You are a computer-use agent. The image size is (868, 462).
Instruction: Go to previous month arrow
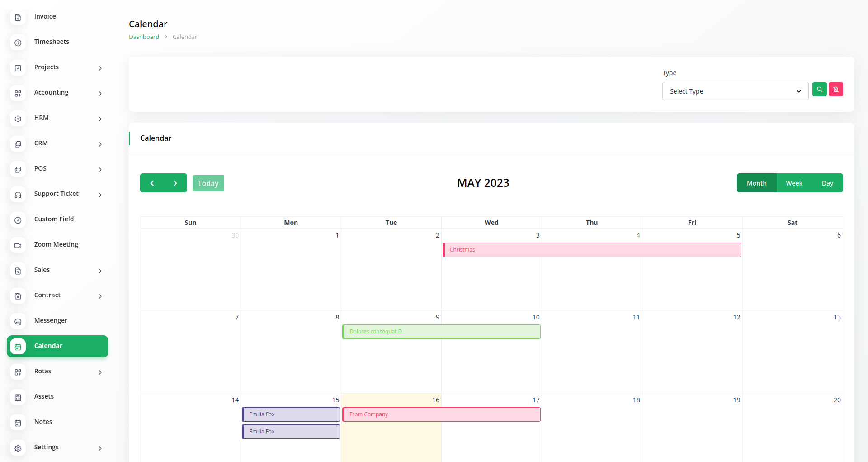click(x=152, y=183)
